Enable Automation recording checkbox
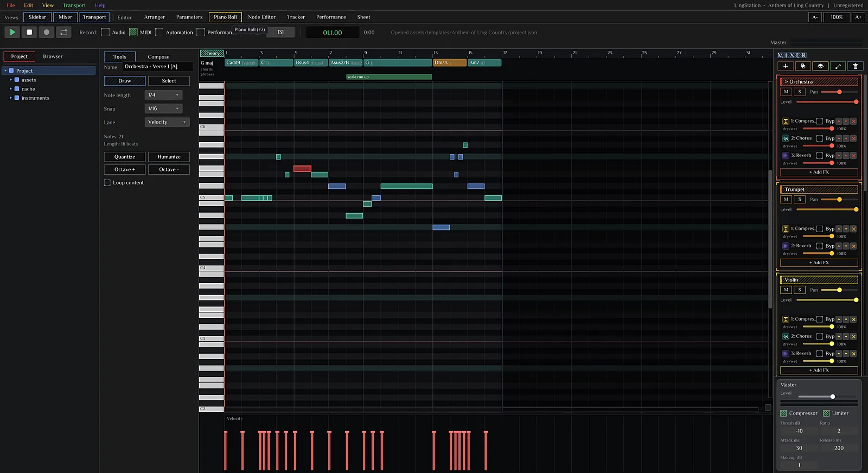Screen dimensions: 868x473 [159, 32]
